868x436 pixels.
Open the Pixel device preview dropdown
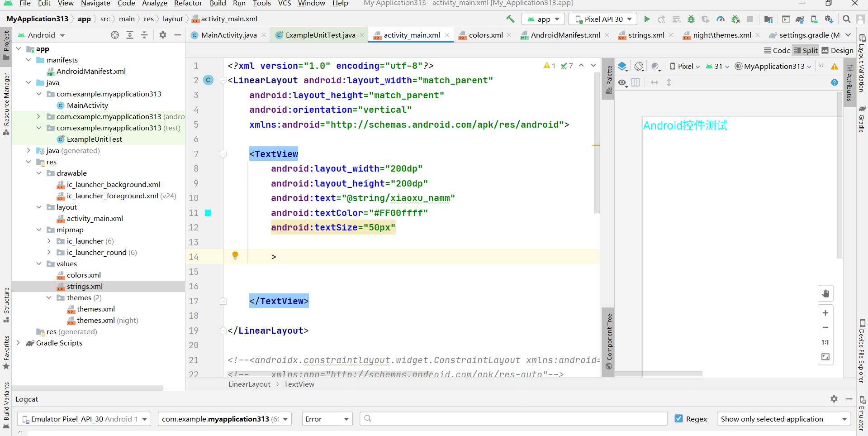coord(685,67)
